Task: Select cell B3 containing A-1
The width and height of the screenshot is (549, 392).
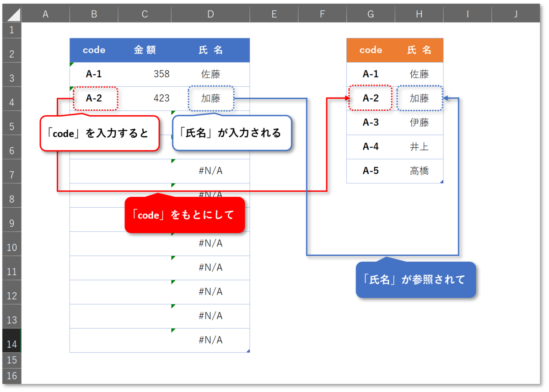Action: coord(94,75)
